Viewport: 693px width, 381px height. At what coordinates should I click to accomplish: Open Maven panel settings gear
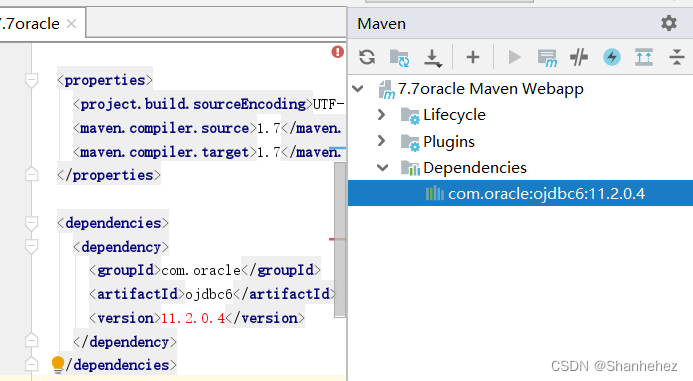(x=669, y=23)
